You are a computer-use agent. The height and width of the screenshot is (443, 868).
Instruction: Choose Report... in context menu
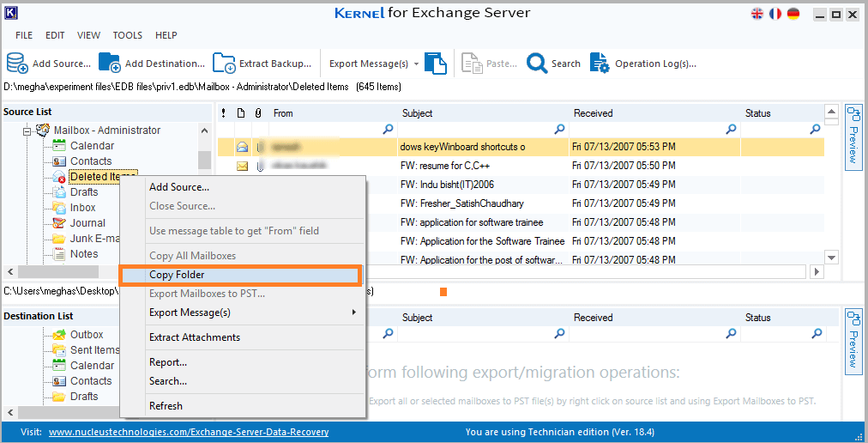[244, 362]
